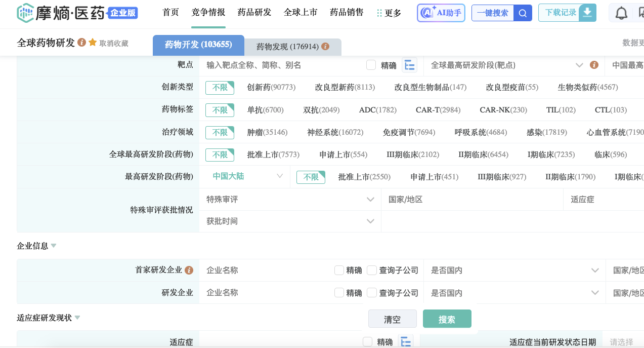This screenshot has height=348, width=644.
Task: Click the 一键搜索 magnifier icon
Action: tap(523, 13)
